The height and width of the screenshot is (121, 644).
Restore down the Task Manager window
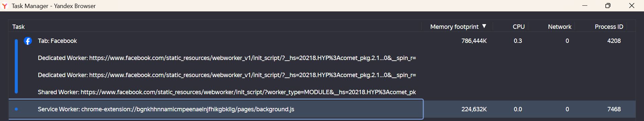point(608,6)
